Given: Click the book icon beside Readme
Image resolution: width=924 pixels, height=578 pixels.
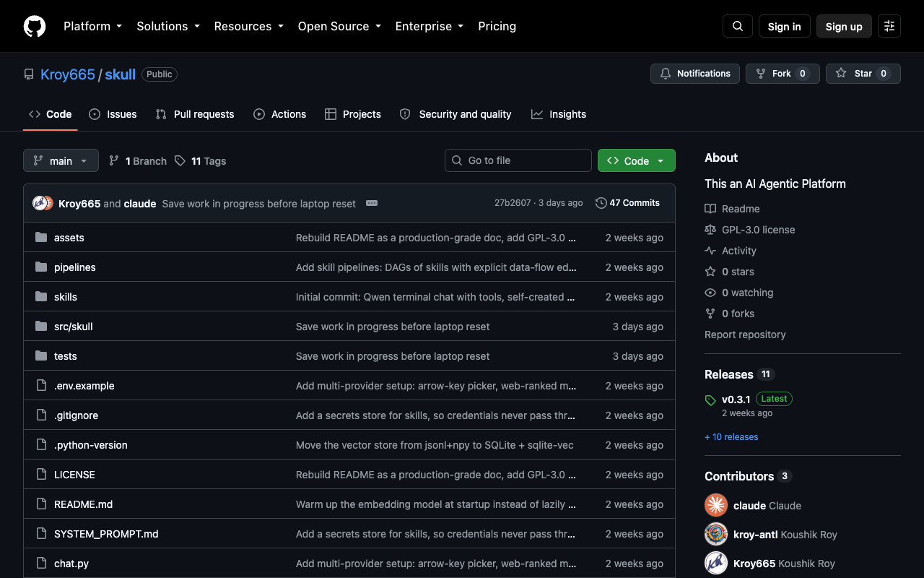Looking at the screenshot, I should 710,209.
